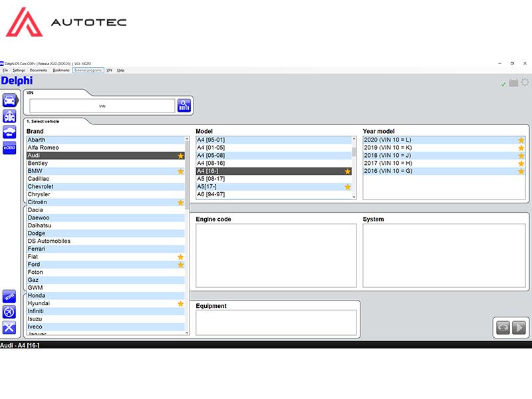Select brand Alfa Romeo
Screen dimensions: 532x399
point(106,148)
